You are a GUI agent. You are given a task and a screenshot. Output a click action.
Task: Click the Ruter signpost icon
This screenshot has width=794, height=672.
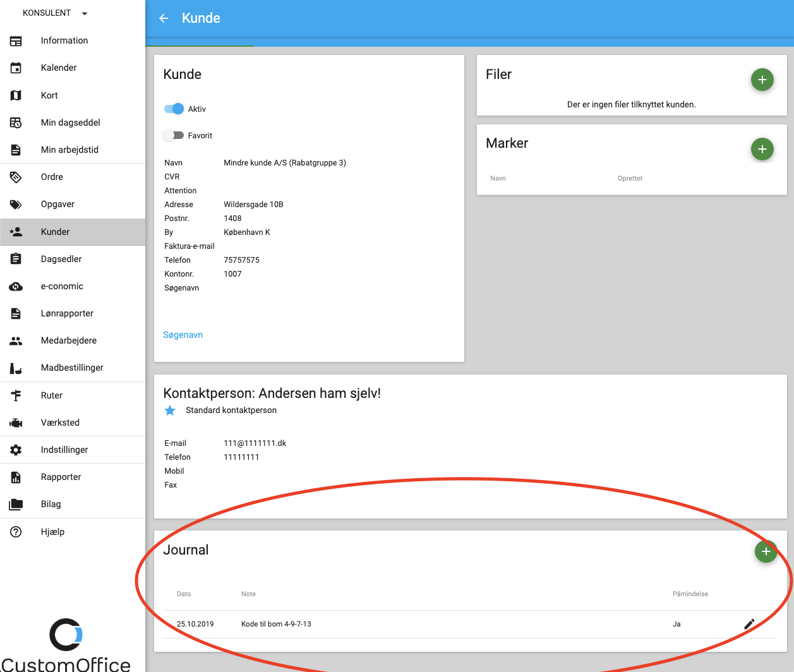pyautogui.click(x=16, y=395)
